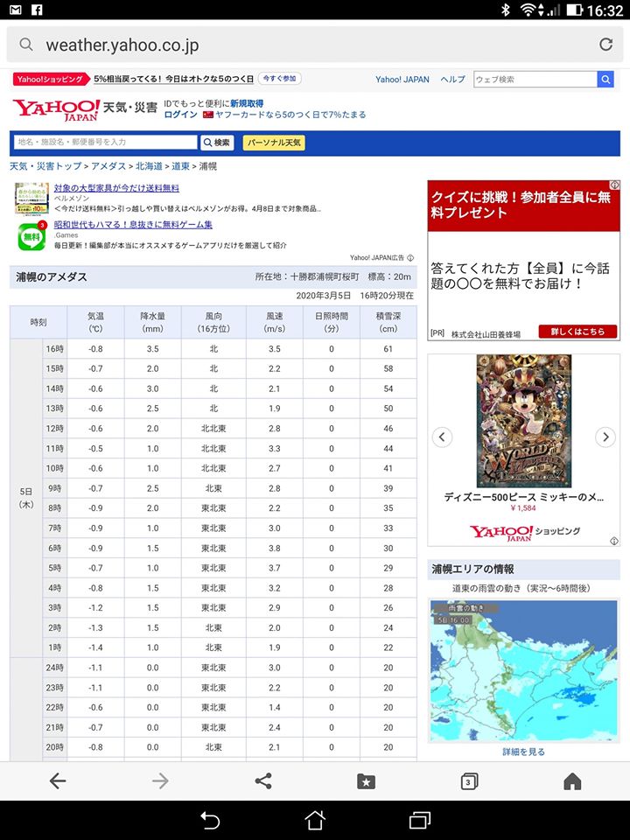This screenshot has width=630, height=840.
Task: Open the bookmarks folder icon
Action: pos(366,781)
